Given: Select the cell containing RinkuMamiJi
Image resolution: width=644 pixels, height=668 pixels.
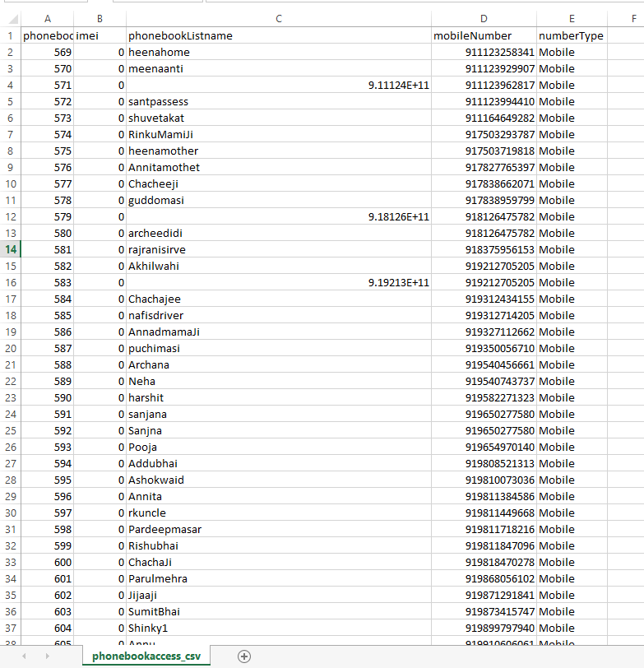Looking at the screenshot, I should (x=278, y=134).
